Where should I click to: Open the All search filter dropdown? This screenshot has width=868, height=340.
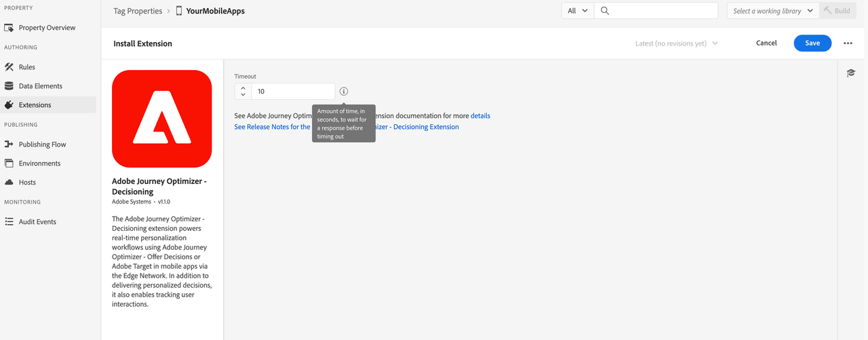pos(578,11)
